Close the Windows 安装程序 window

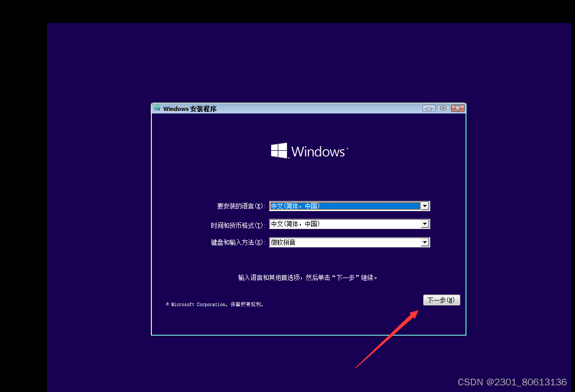[x=458, y=108]
